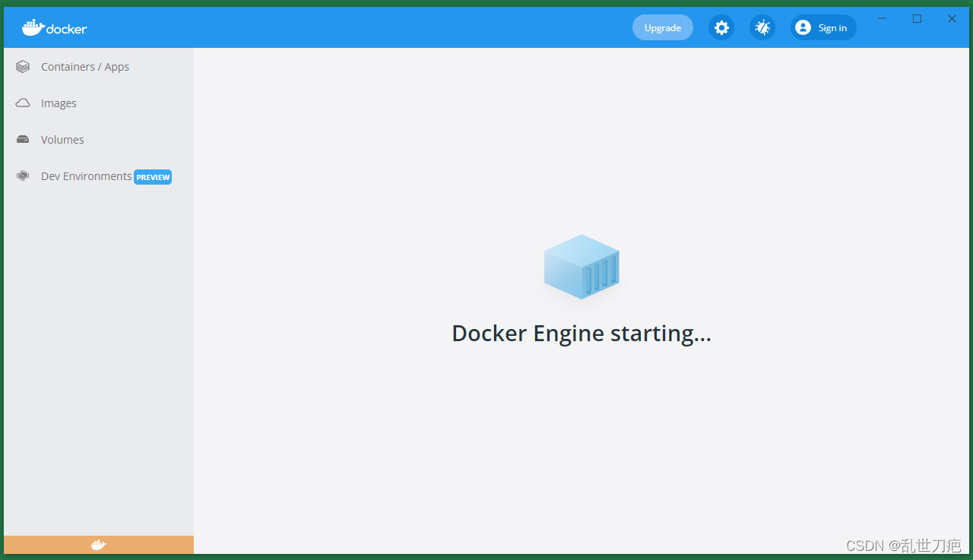Open the Volumes section
The image size is (973, 560).
(x=99, y=140)
